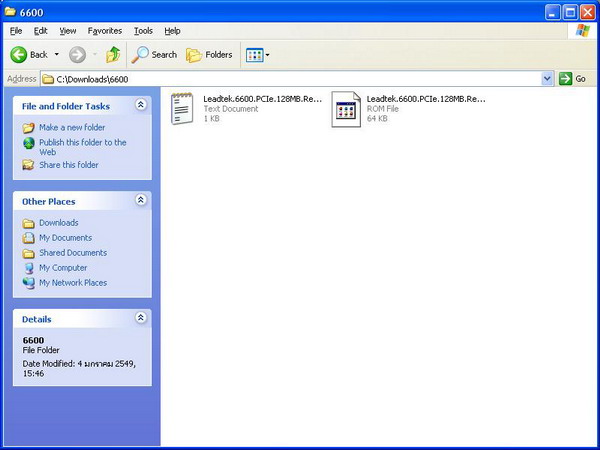Select the Text Document file name label

click(262, 99)
